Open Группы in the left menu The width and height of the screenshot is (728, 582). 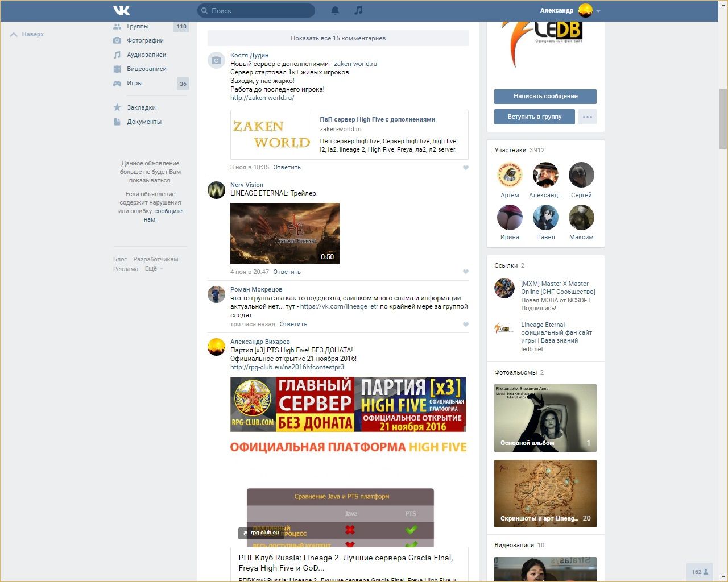pos(138,26)
